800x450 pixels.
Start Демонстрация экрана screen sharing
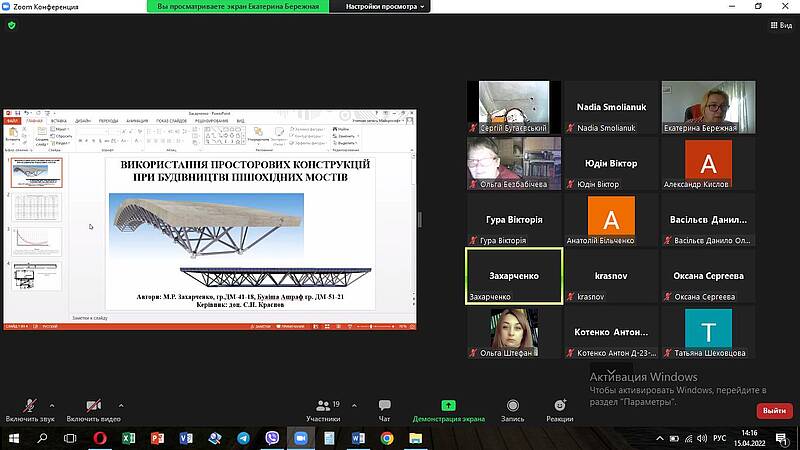pos(449,410)
